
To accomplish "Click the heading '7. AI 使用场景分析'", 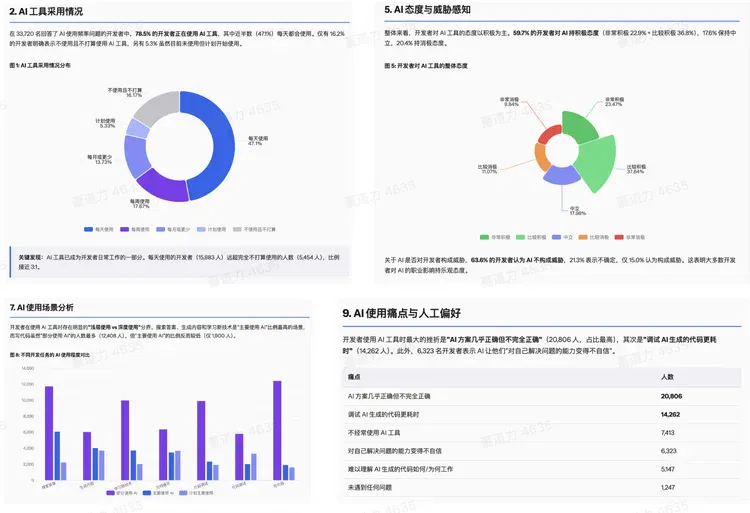I will (42, 307).
